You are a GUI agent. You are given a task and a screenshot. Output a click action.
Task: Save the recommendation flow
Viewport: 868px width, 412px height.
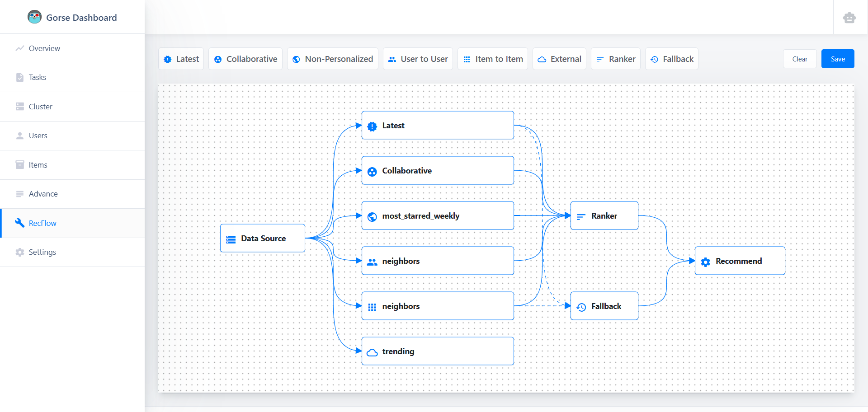click(x=837, y=59)
